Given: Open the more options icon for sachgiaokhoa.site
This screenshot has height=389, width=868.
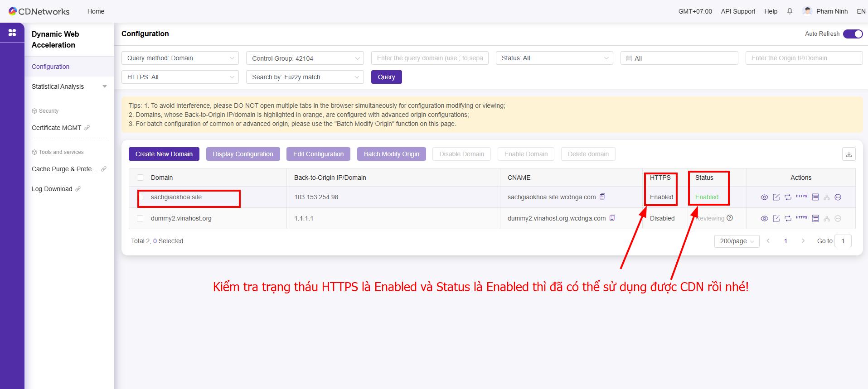Looking at the screenshot, I should click(x=838, y=197).
